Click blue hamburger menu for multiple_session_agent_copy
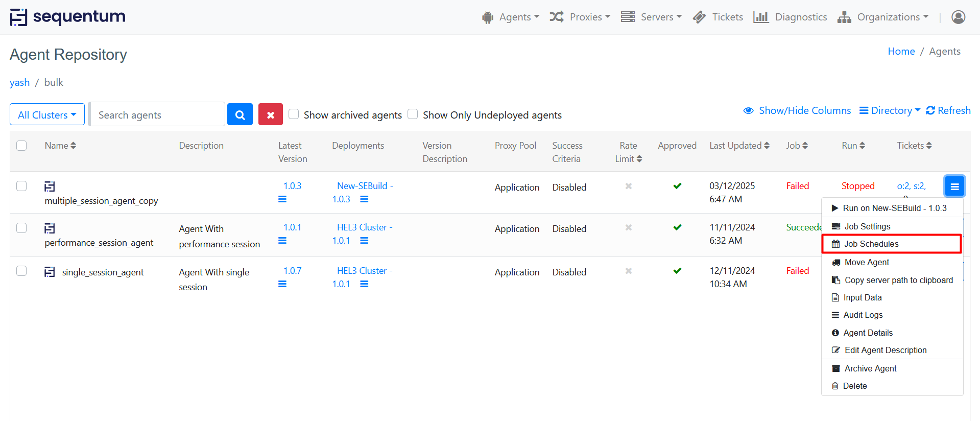The width and height of the screenshot is (980, 421). [x=954, y=186]
